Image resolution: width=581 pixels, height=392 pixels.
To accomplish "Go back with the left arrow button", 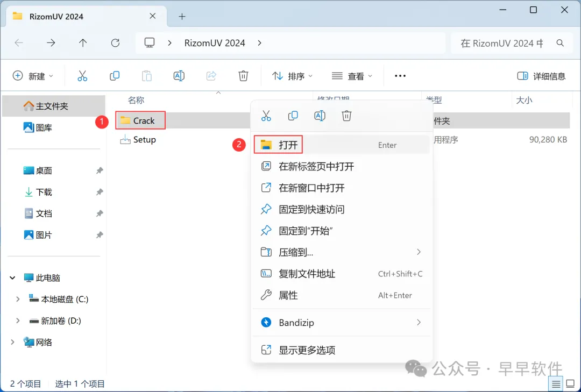I will tap(19, 43).
